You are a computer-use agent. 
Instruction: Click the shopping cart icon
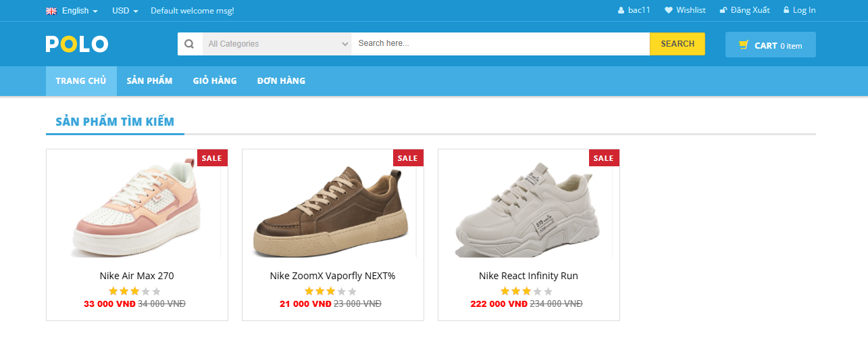(x=744, y=45)
